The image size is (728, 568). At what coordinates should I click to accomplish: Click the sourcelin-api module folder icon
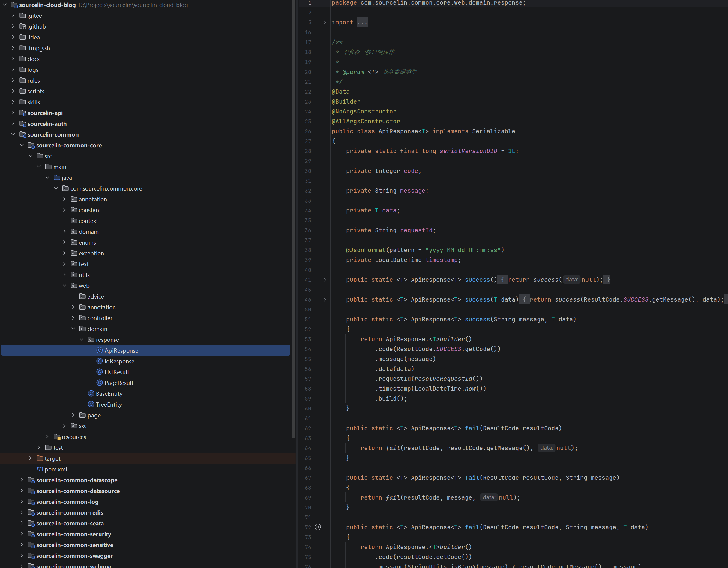coord(23,113)
